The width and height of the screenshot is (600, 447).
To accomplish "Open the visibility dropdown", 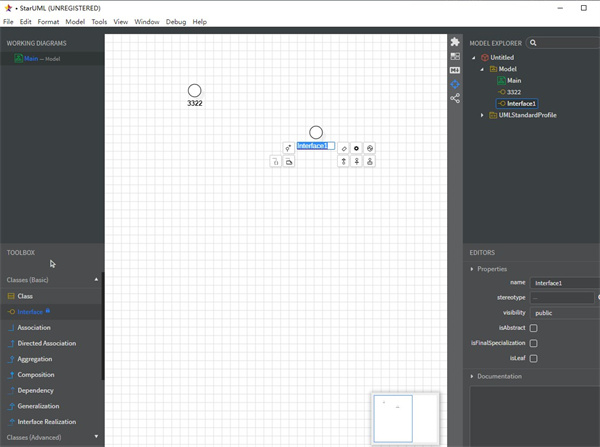I will 563,313.
